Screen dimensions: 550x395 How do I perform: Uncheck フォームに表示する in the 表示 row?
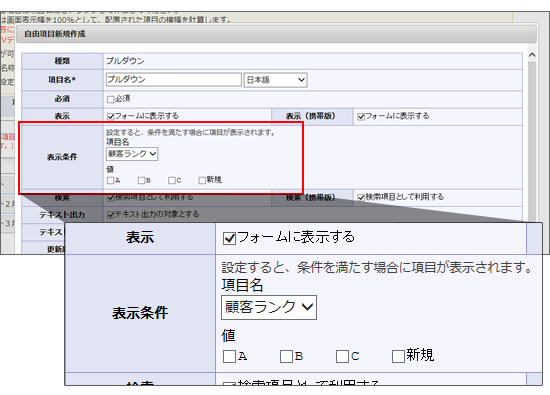(x=111, y=116)
